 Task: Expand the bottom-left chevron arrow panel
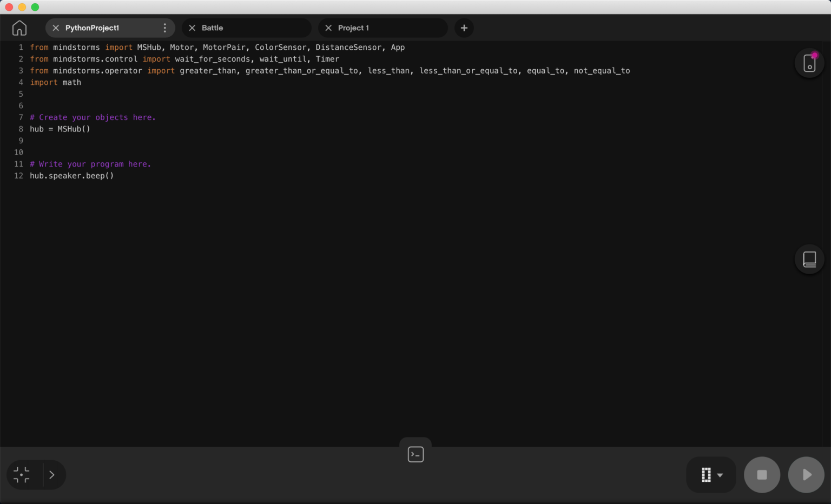(52, 475)
